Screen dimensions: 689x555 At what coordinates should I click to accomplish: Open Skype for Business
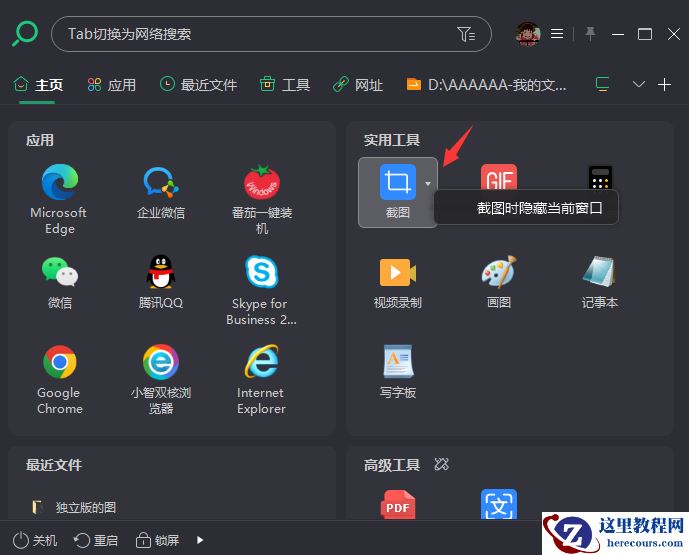coord(261,290)
